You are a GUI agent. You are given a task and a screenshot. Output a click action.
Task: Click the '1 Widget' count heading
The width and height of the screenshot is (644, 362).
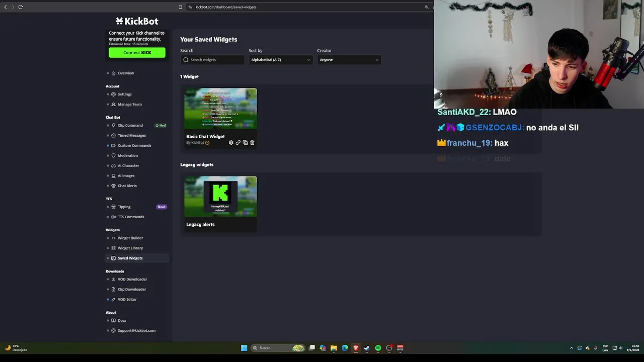point(190,77)
